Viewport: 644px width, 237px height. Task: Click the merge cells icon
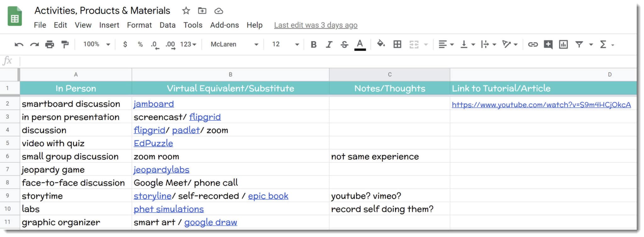(x=414, y=44)
